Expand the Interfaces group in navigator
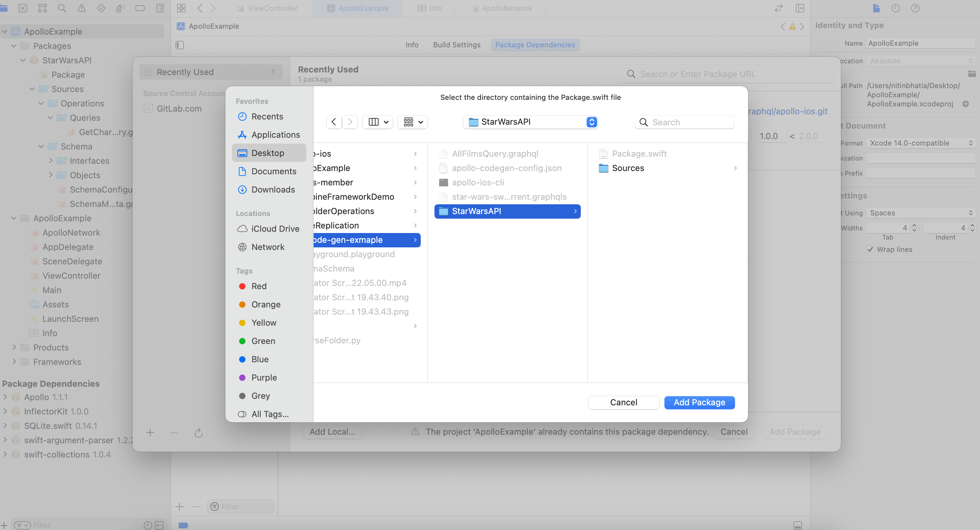The image size is (980, 530). point(51,161)
